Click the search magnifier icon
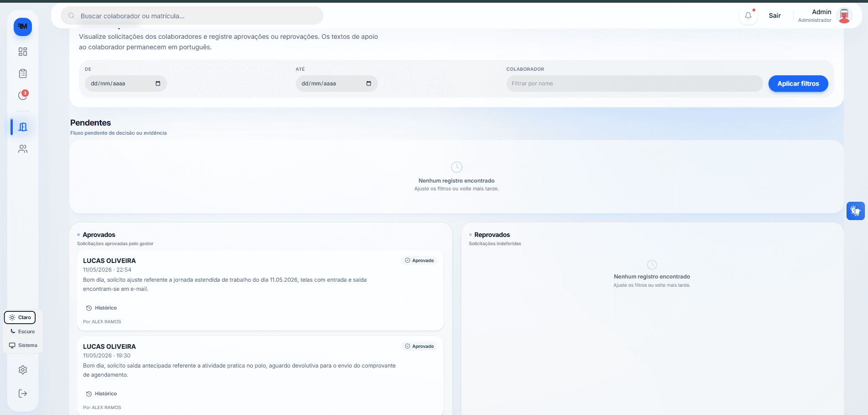Screen dimensions: 868x415 pos(72,16)
